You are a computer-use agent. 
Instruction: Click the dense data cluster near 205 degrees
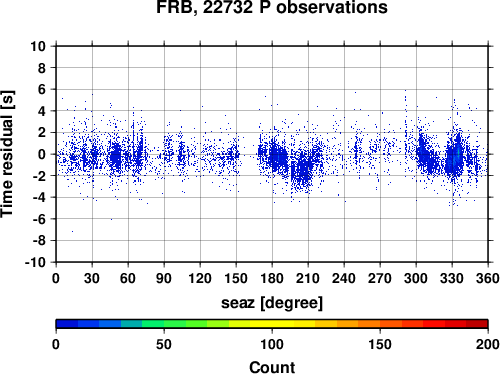point(302,170)
